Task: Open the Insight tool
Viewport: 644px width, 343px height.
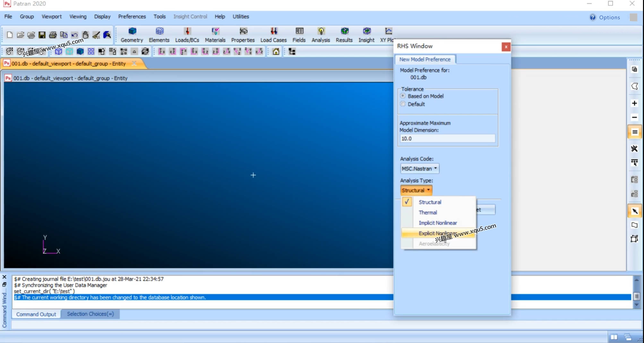Action: coord(366,35)
